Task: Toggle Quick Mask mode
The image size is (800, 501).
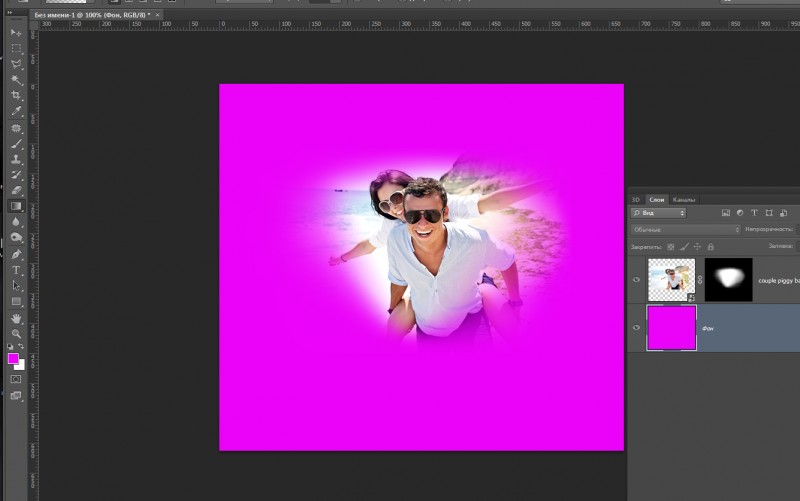Action: click(16, 379)
